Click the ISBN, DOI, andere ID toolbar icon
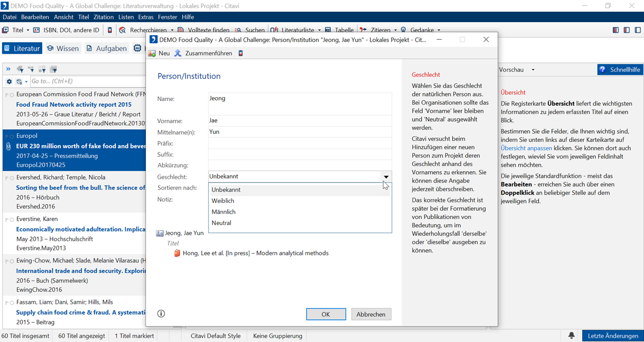644x342 pixels. point(36,30)
